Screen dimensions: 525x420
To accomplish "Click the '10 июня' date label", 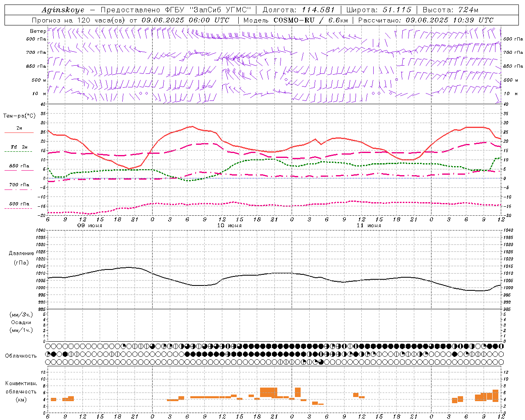I will [x=229, y=226].
